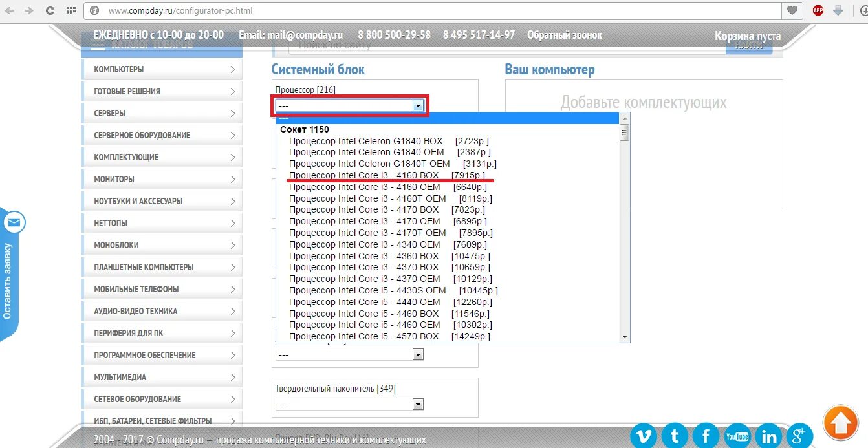The width and height of the screenshot is (868, 448).
Task: Expand МОНИТОРЫ category chevron
Action: pyautogui.click(x=233, y=179)
